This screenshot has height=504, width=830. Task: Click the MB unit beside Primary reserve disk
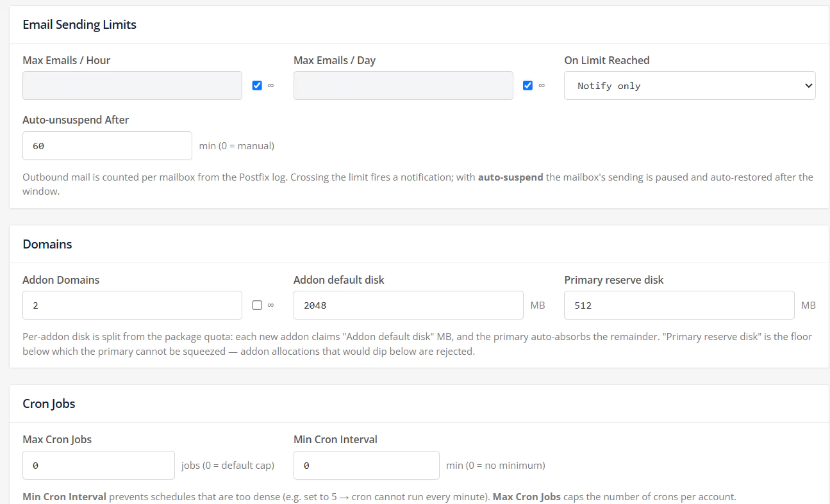coord(808,305)
